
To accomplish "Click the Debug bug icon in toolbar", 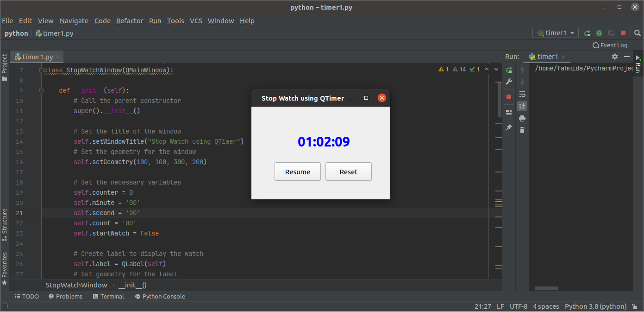I will (599, 33).
